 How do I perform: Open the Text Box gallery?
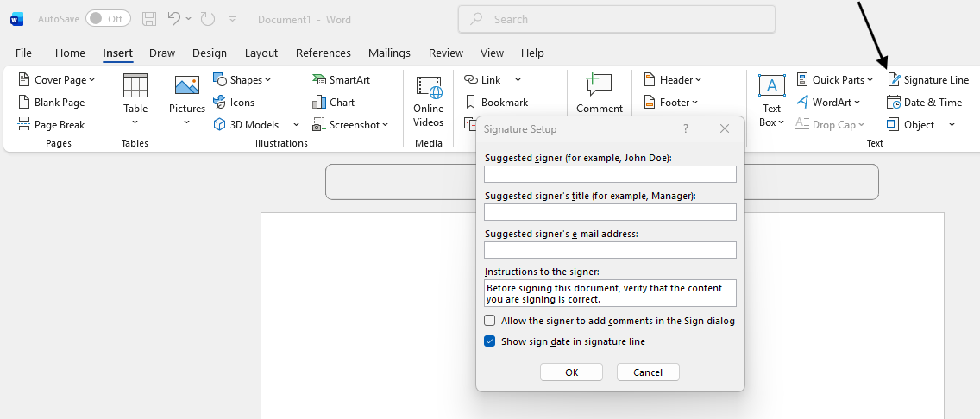coord(772,101)
